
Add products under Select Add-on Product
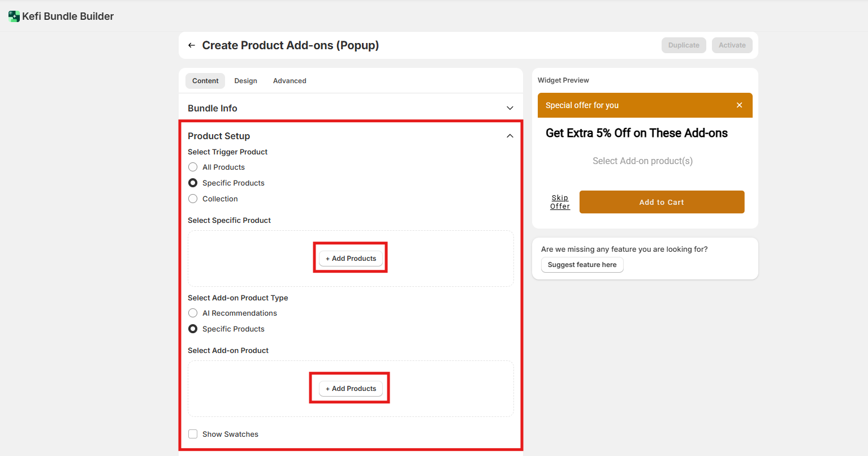click(x=351, y=389)
